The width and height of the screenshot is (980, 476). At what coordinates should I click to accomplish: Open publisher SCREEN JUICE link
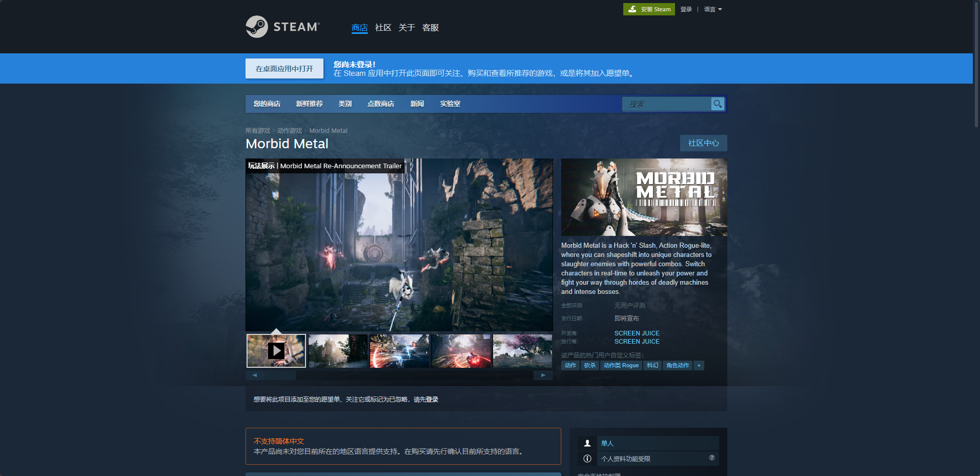(x=637, y=342)
